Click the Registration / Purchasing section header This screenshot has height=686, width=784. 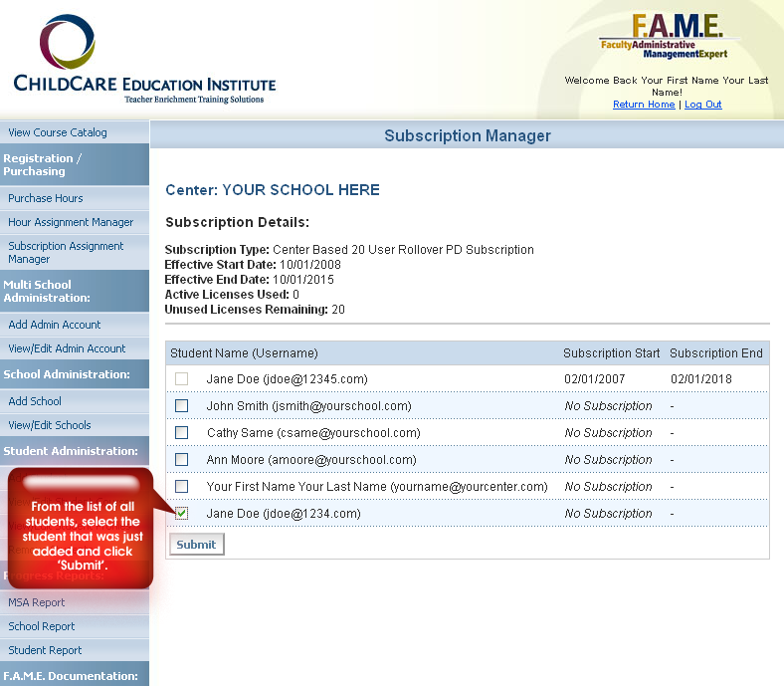coord(75,164)
